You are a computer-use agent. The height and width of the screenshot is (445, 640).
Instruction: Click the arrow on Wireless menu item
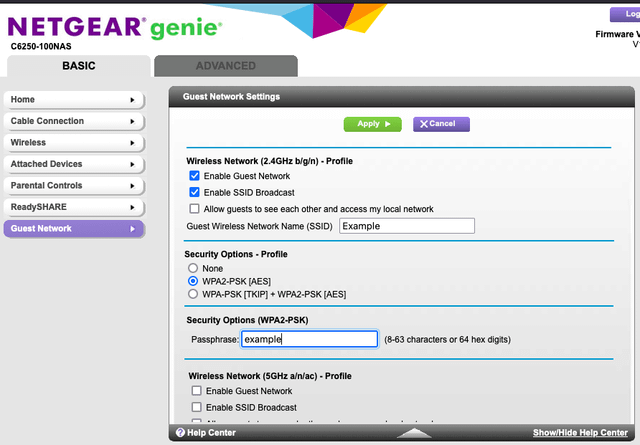point(132,143)
